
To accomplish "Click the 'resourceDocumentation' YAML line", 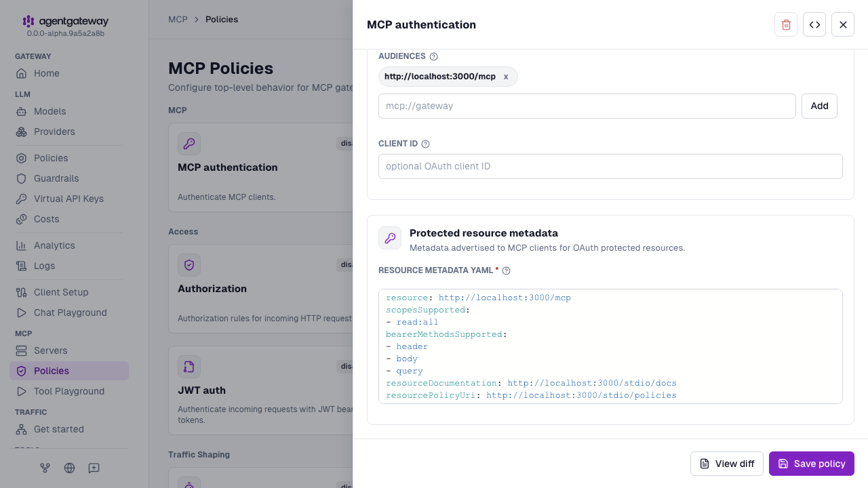I will click(531, 383).
